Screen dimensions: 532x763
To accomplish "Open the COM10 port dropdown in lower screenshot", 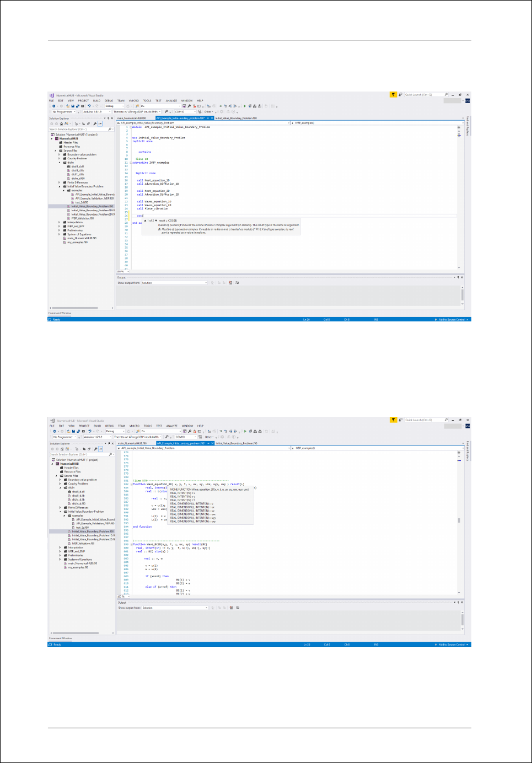I will pyautogui.click(x=185, y=437).
